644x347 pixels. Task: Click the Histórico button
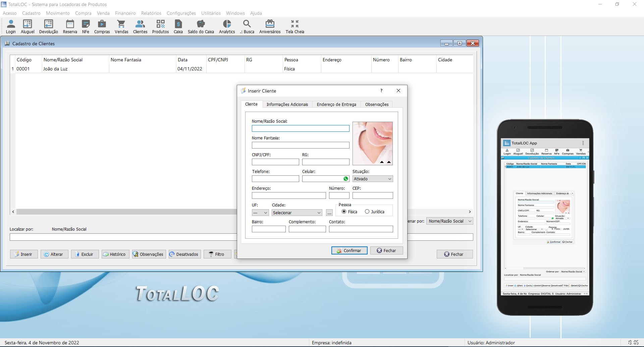click(115, 254)
